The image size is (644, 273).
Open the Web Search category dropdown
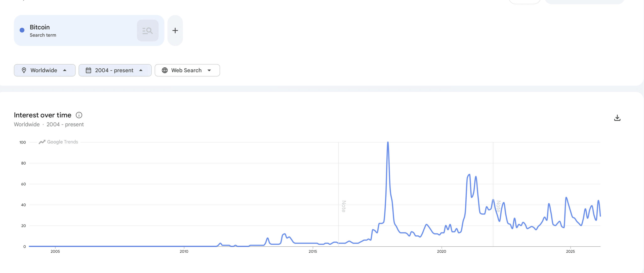pos(187,70)
